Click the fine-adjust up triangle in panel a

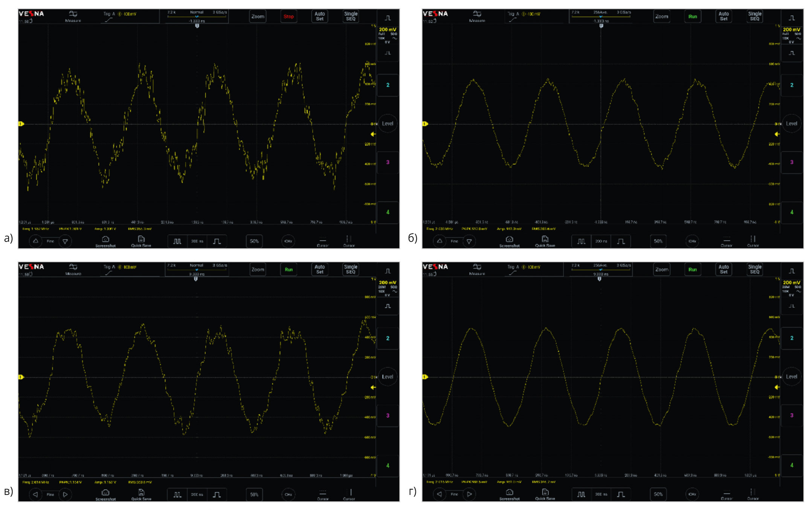pyautogui.click(x=35, y=241)
